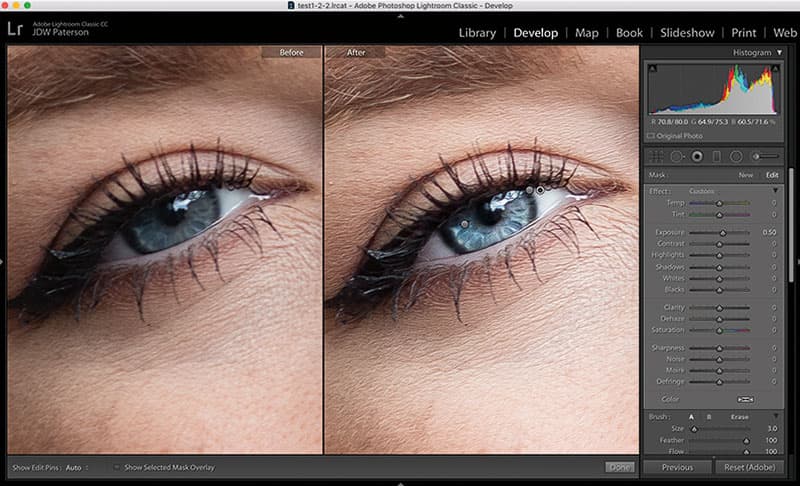800x486 pixels.
Task: Click the Sharpness slider handle
Action: [719, 348]
